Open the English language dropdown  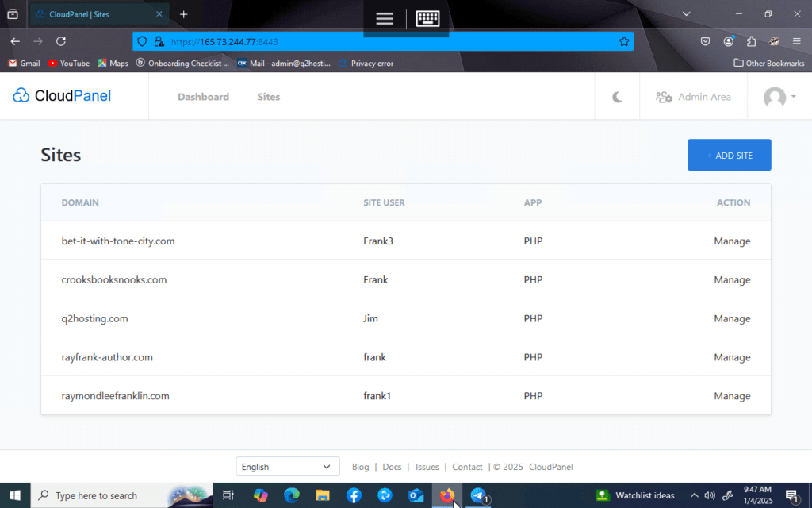[288, 467]
